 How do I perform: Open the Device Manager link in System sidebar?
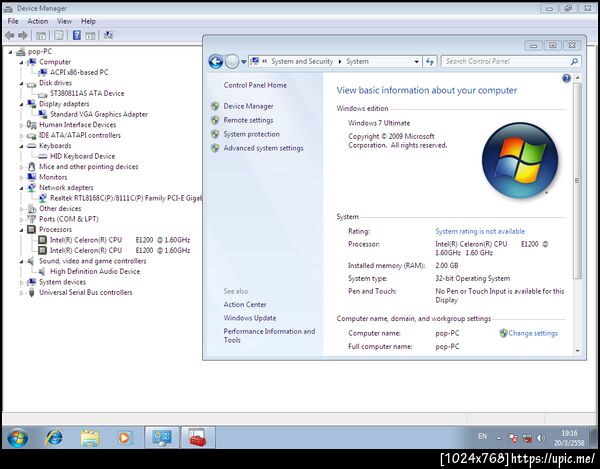point(248,106)
